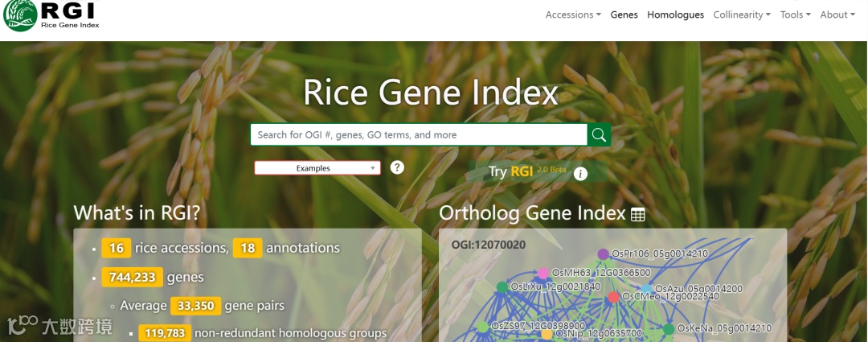Click the green search magnifier button
Screen dimensions: 868x342
[x=599, y=134]
